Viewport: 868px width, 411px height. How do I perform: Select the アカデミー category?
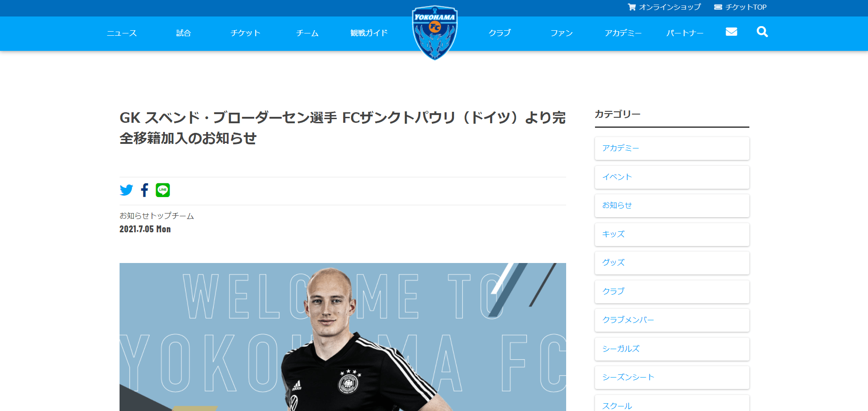(x=672, y=148)
